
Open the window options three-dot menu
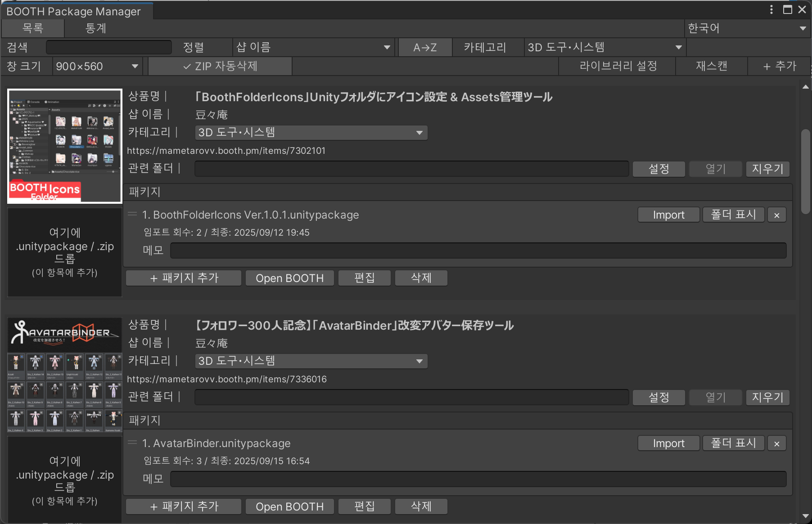771,9
